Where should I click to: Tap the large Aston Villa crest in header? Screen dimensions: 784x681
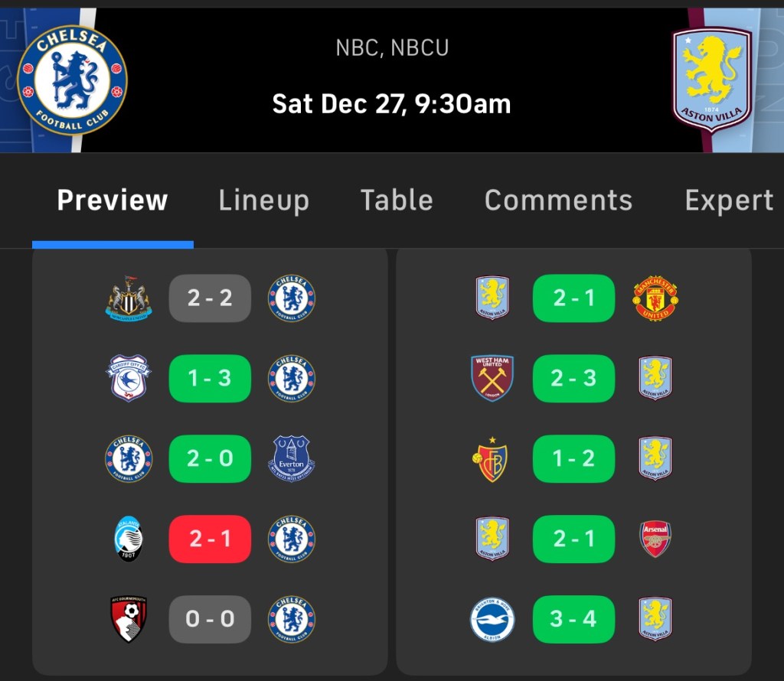pos(712,80)
